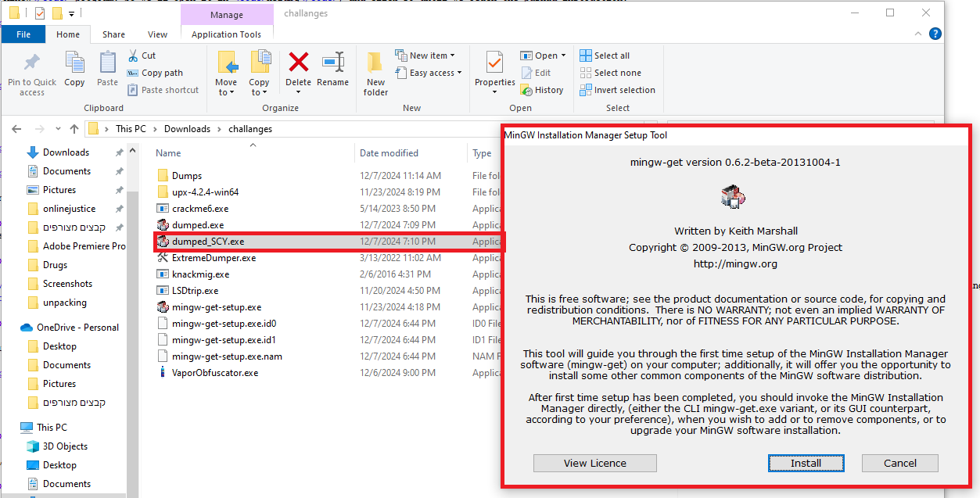Click the MinGW installer logo icon

[733, 196]
